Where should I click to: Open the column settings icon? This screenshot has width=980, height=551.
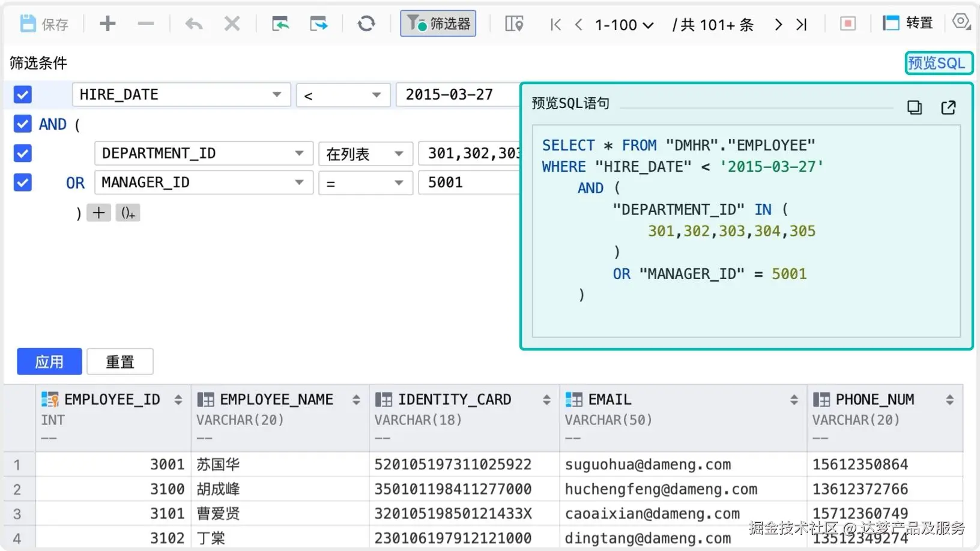[x=514, y=24]
